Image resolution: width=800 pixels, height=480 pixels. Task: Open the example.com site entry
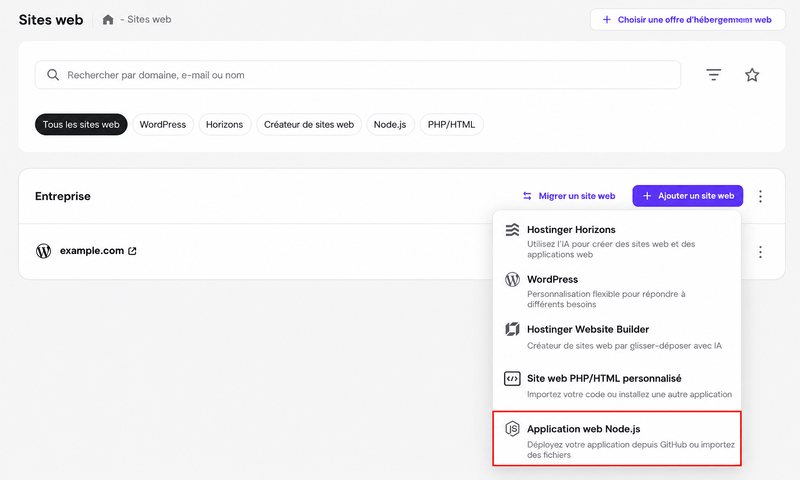92,251
